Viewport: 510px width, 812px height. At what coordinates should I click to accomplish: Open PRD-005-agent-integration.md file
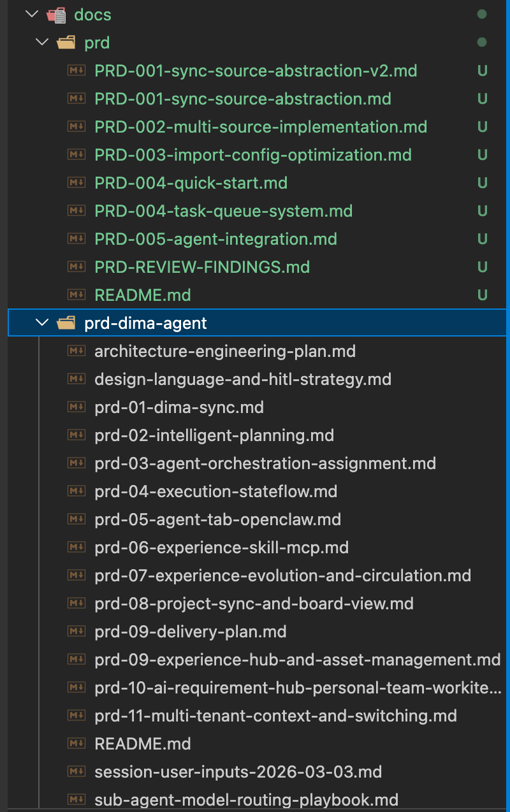[x=215, y=239]
